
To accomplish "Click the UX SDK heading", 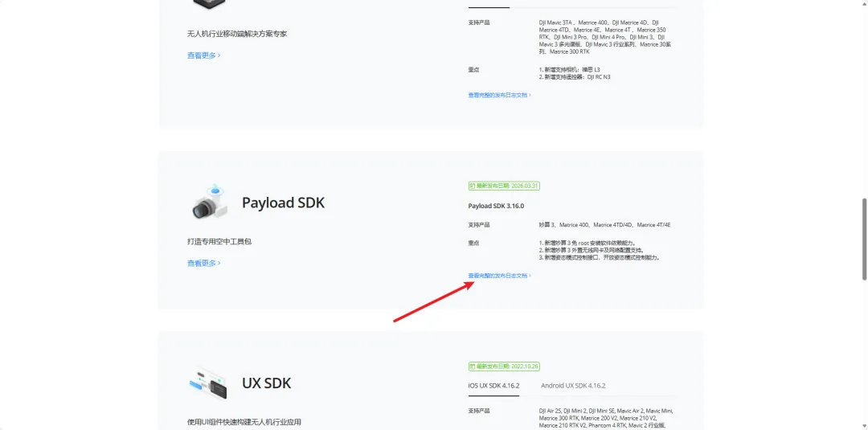I will tap(266, 383).
